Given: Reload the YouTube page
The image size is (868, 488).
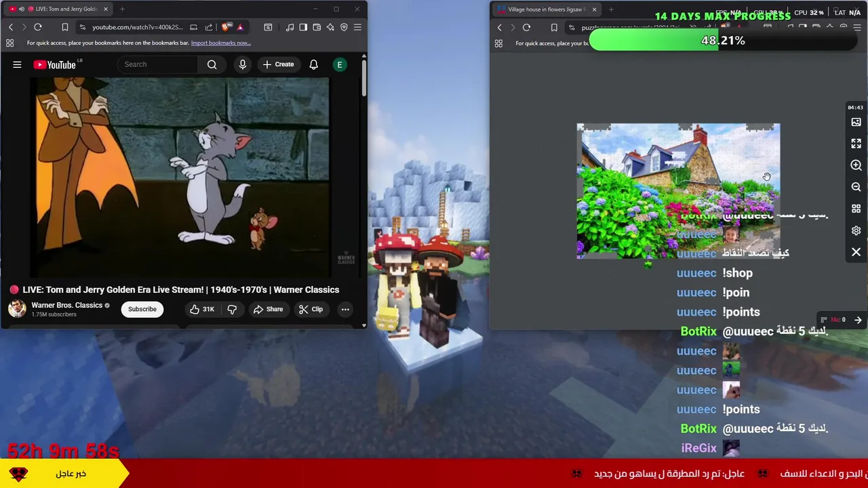Looking at the screenshot, I should (38, 27).
